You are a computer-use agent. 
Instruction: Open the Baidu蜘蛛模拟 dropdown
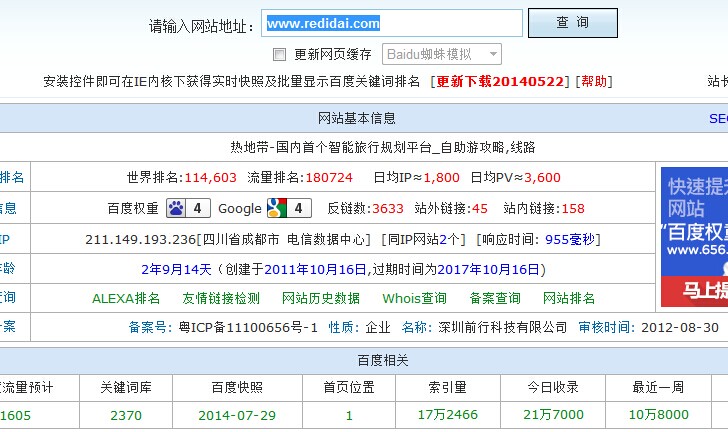click(x=442, y=54)
